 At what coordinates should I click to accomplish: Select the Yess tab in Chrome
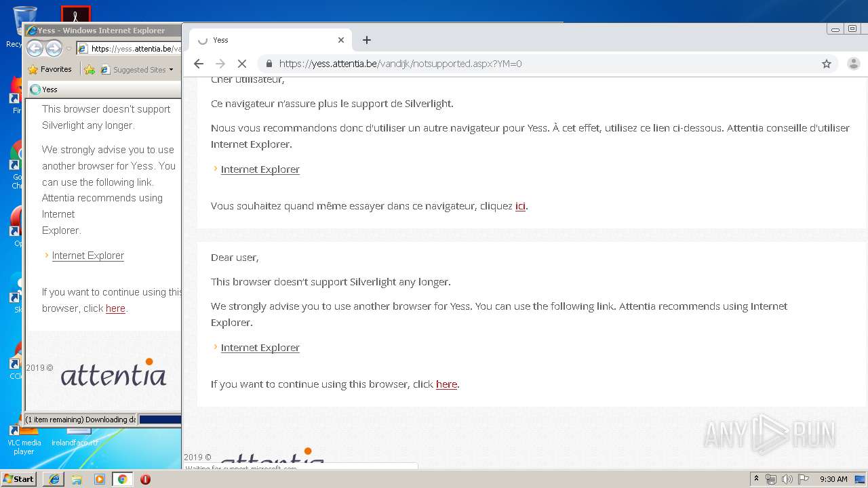coord(271,40)
